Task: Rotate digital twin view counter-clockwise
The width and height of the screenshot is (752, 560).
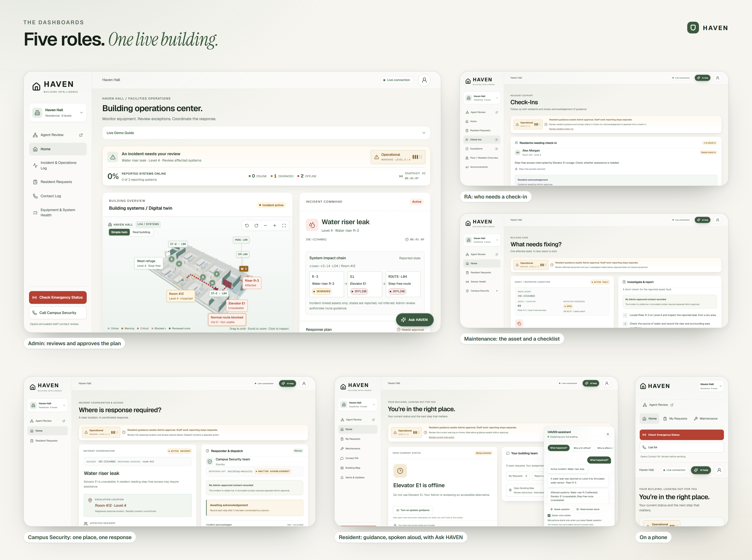Action: pos(247,225)
